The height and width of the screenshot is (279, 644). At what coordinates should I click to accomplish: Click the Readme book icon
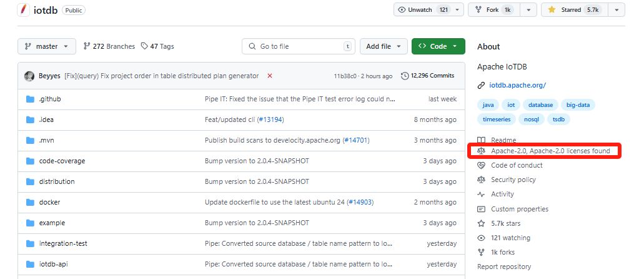481,140
